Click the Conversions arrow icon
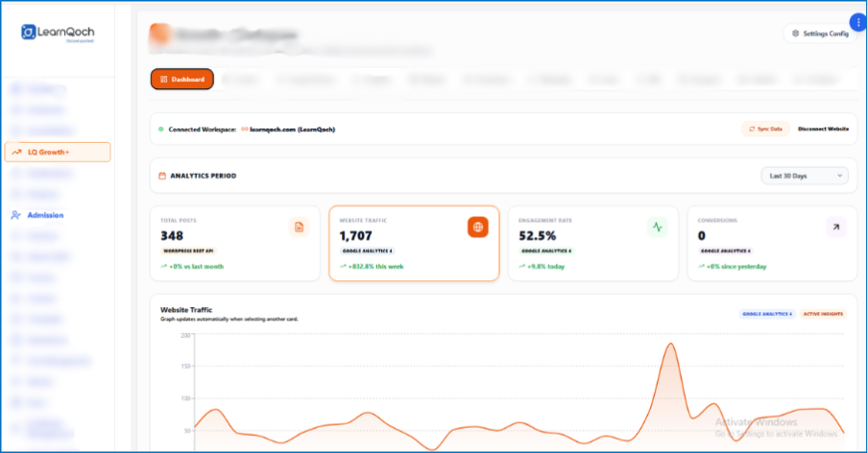This screenshot has width=868, height=453. (x=836, y=227)
